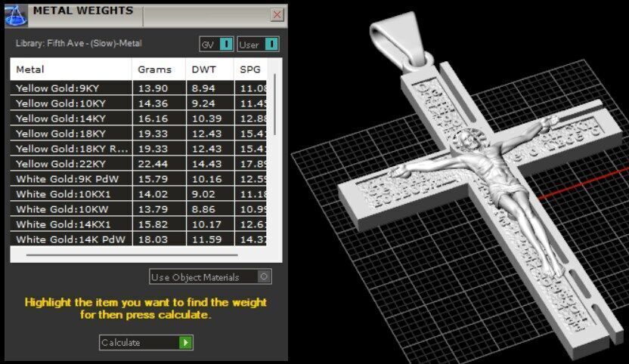Select the Yellow Gold:18KY R... row
The width and height of the screenshot is (629, 364).
[x=138, y=149]
